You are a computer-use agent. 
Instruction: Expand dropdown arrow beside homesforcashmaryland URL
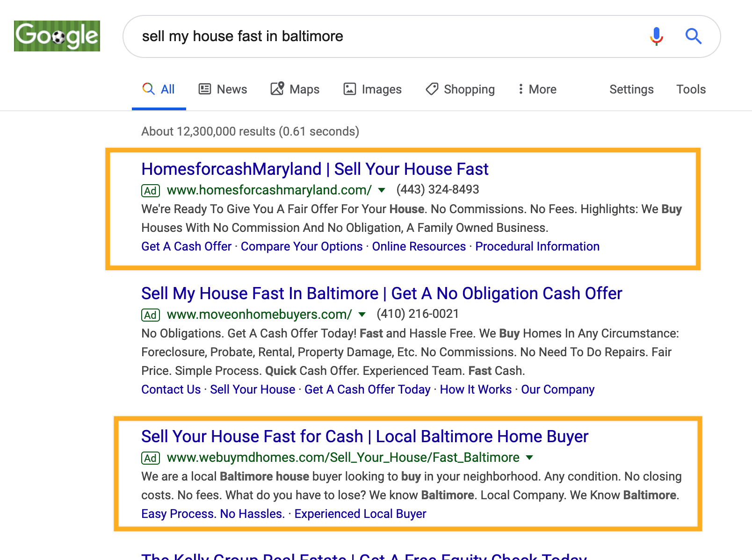point(382,190)
